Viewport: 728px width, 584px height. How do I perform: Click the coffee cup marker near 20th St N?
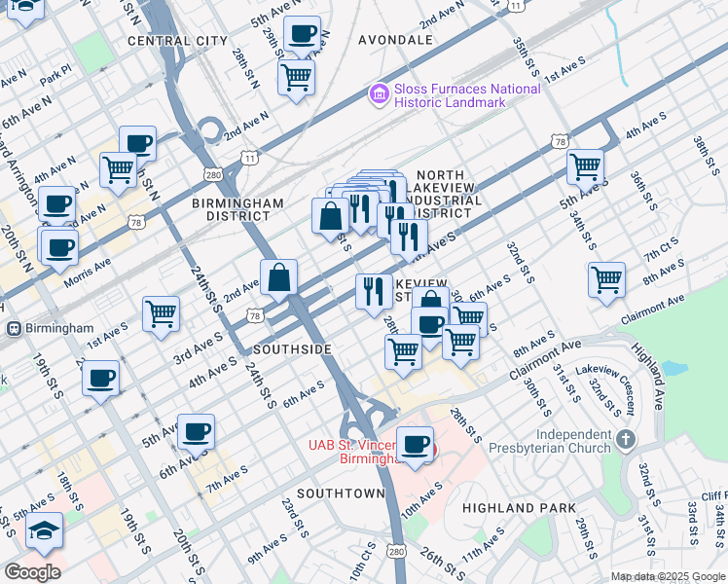click(x=56, y=205)
